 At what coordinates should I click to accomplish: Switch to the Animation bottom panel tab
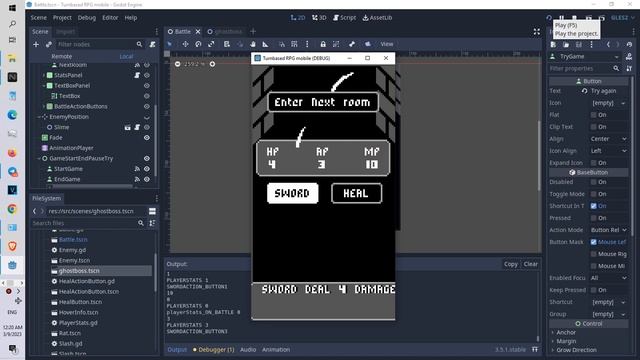(276, 349)
